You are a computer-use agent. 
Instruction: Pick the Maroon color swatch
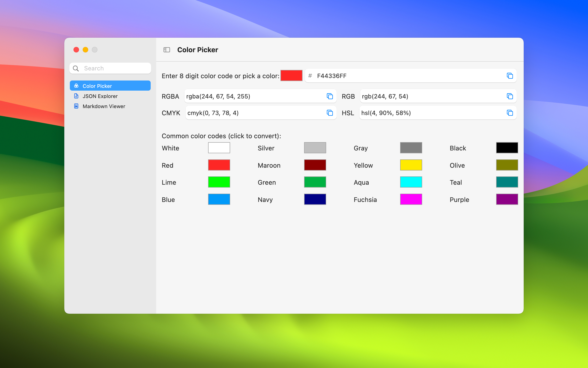[x=315, y=165]
